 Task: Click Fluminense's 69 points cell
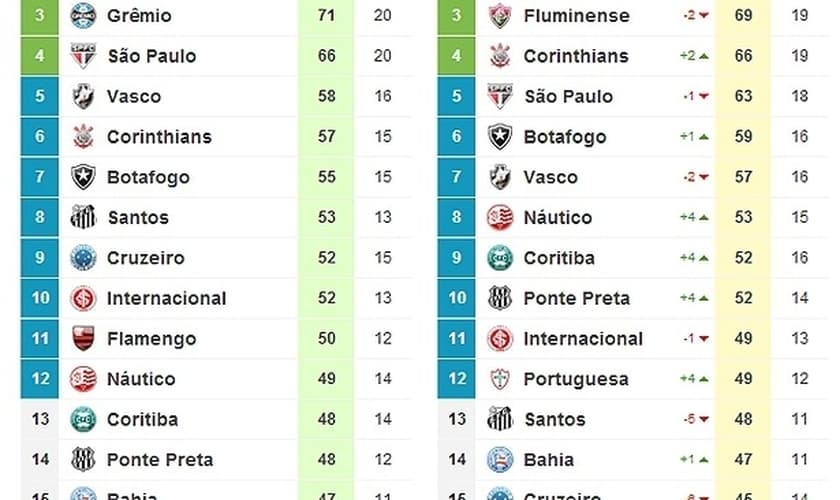(x=743, y=16)
